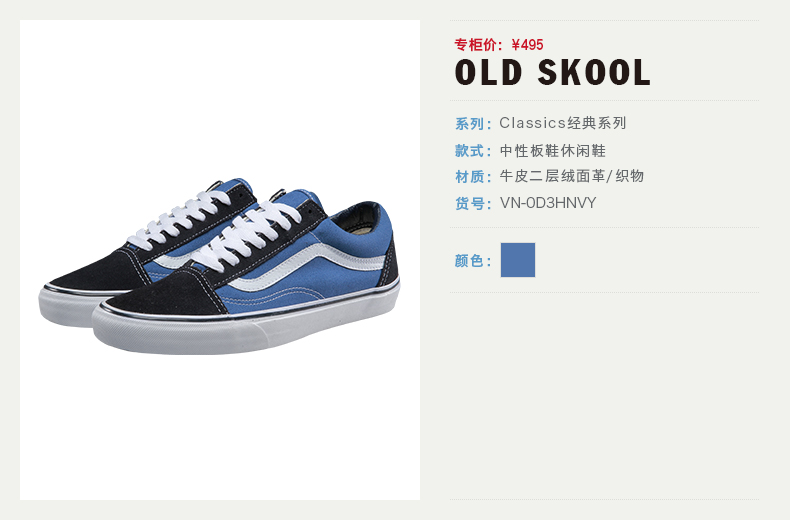Click the 牛皮二层绒面革/织物 material text

pyautogui.click(x=572, y=176)
